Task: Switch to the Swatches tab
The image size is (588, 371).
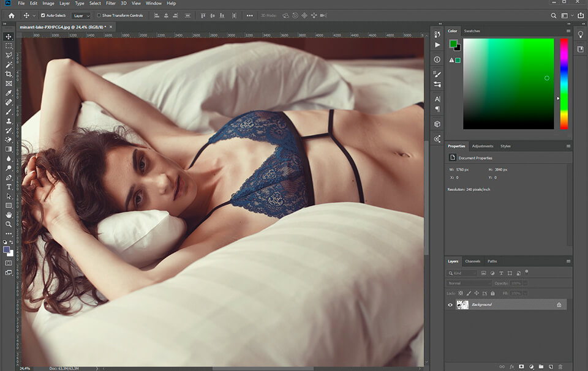Action: [x=472, y=31]
